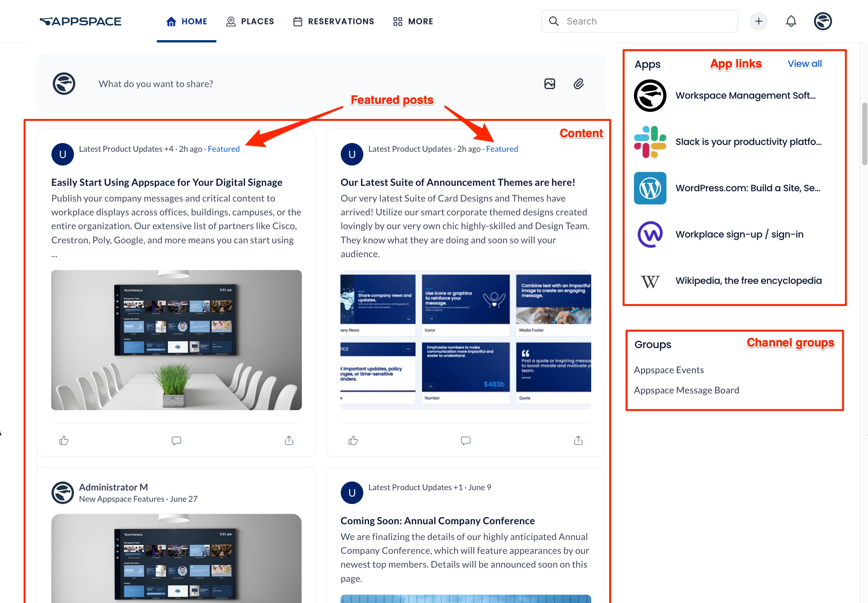The height and width of the screenshot is (603, 868).
Task: Open the Slack app icon
Action: (x=650, y=142)
